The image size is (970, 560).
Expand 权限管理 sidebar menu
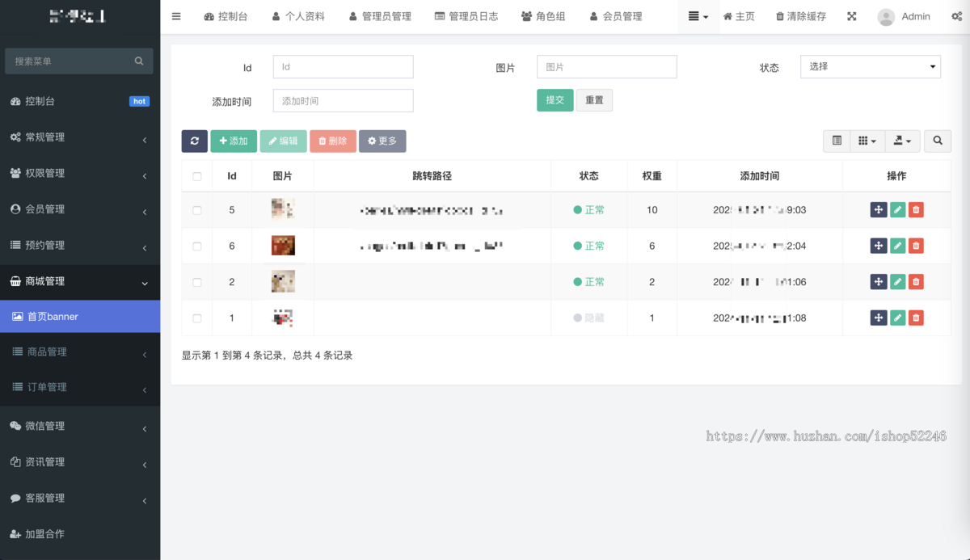(80, 173)
